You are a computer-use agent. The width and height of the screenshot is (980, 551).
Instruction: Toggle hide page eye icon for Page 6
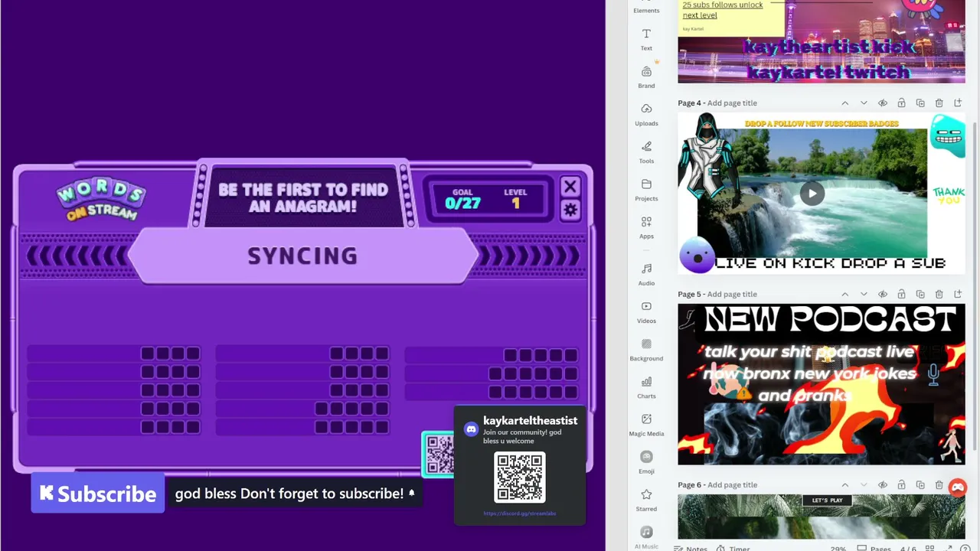883,485
